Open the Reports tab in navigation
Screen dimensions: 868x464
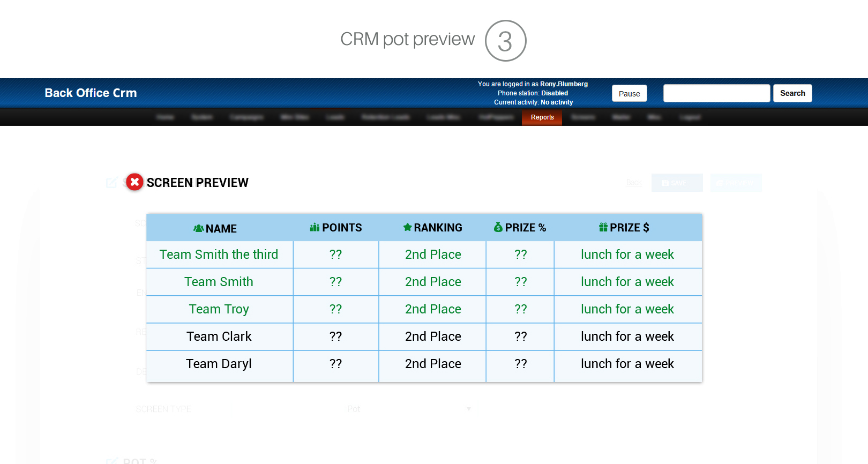(542, 117)
